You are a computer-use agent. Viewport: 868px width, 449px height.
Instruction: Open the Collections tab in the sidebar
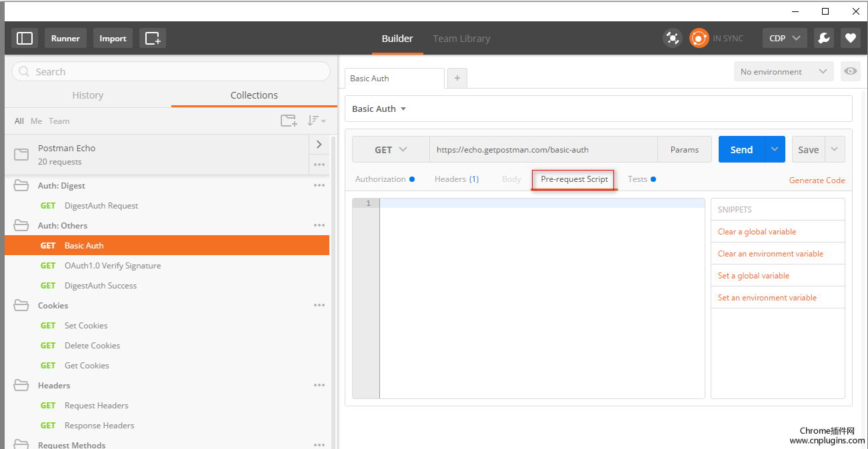(x=254, y=95)
